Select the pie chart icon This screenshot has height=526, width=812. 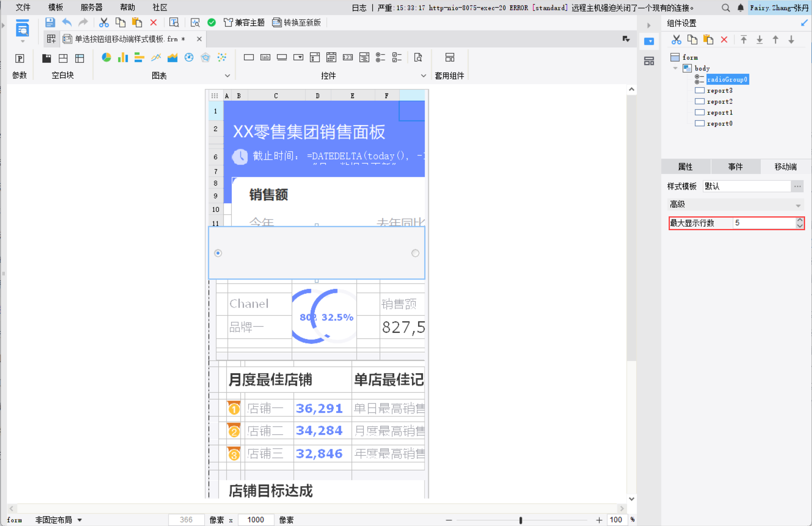pyautogui.click(x=106, y=57)
